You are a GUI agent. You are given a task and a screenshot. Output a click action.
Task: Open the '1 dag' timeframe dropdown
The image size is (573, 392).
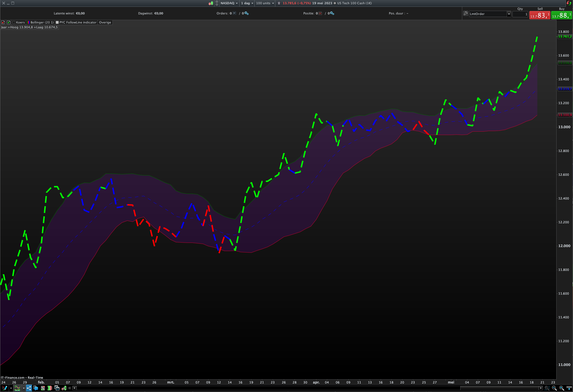tap(247, 3)
